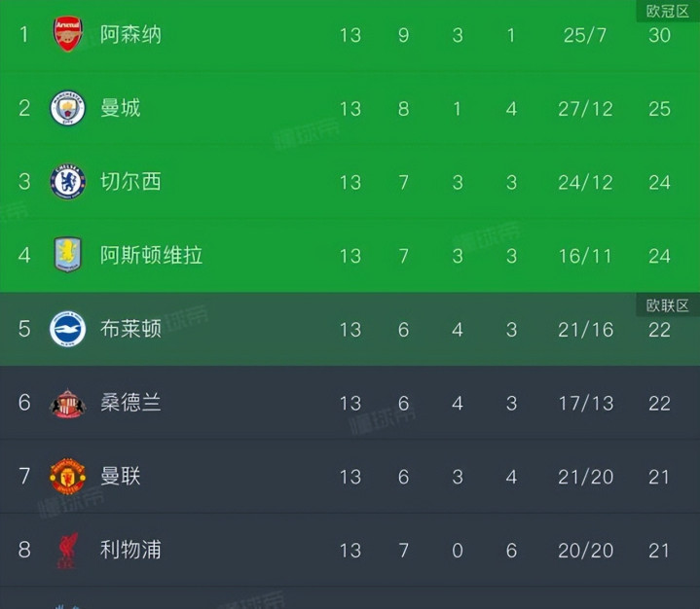The height and width of the screenshot is (609, 700).
Task: Click Manchester City's 27/12 goals value
Action: (x=586, y=108)
